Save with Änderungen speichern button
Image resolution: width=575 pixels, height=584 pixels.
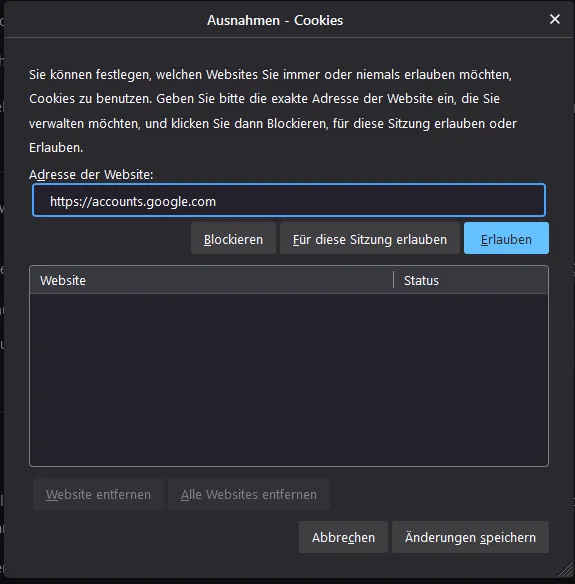coord(470,537)
